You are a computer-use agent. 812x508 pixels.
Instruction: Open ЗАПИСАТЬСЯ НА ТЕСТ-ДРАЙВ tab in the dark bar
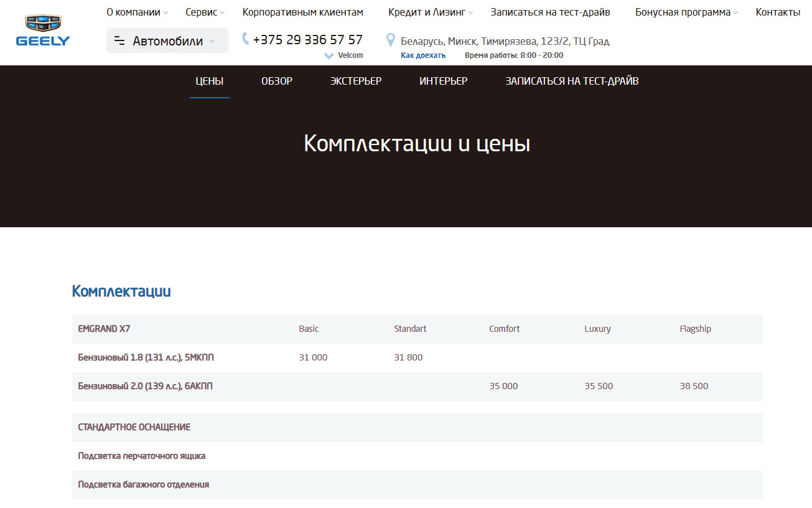[572, 82]
